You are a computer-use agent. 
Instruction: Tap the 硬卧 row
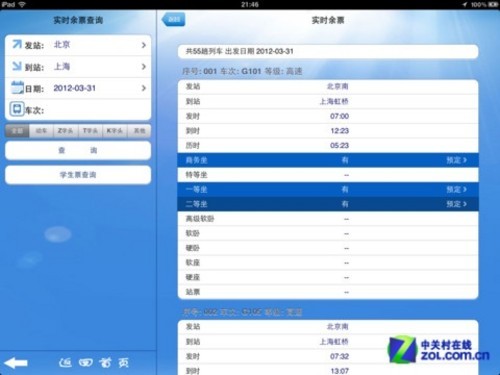(328, 248)
